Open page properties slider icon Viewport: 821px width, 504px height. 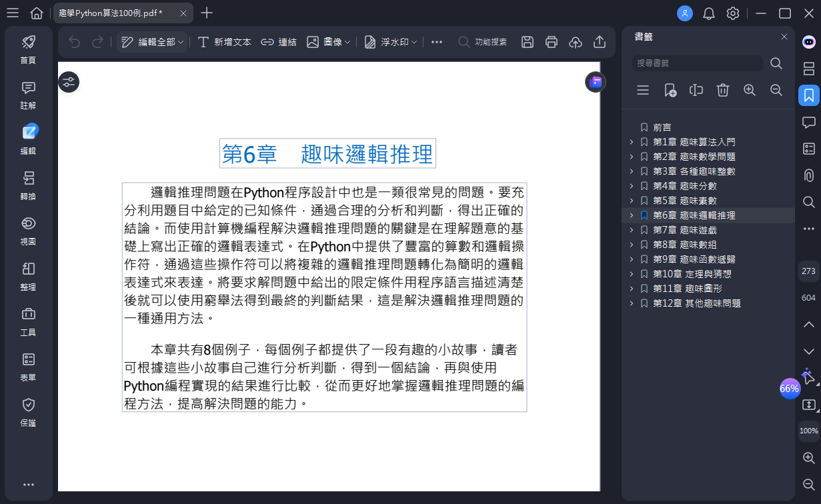pos(69,82)
